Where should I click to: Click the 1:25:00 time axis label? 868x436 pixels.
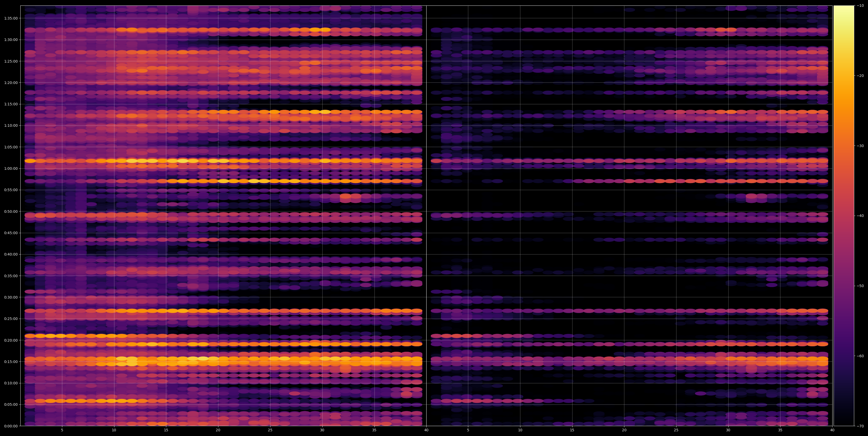tap(11, 61)
